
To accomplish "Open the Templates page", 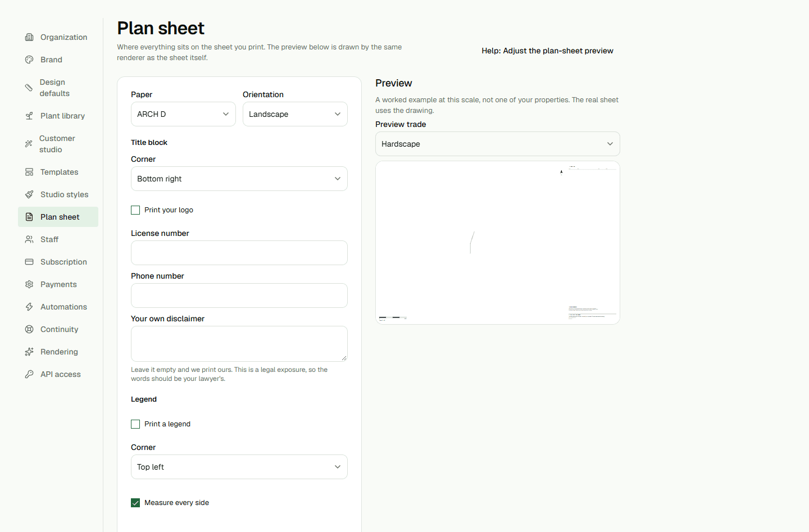I will tap(58, 172).
